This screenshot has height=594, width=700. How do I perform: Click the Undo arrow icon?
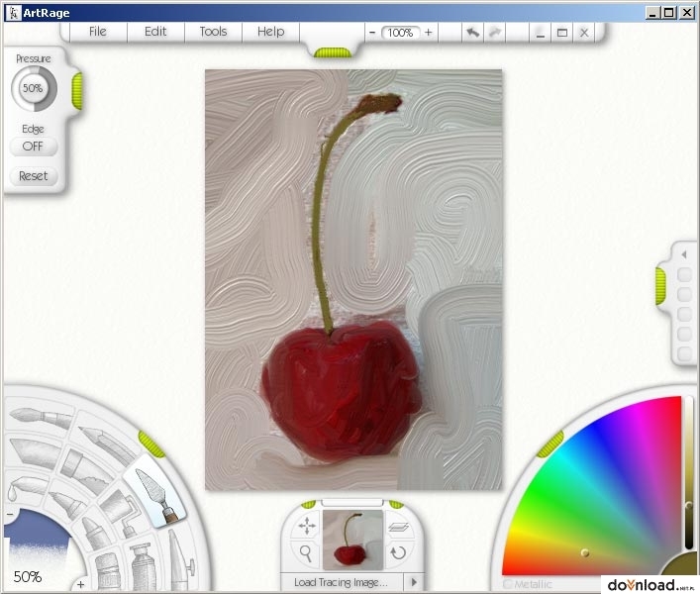[x=472, y=33]
